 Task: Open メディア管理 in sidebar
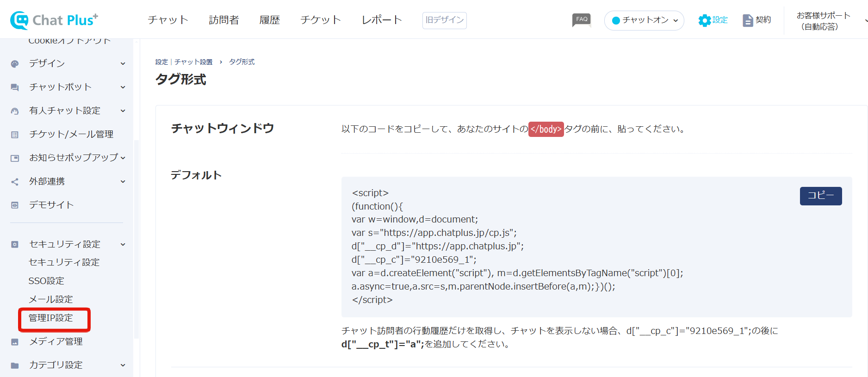tap(56, 341)
